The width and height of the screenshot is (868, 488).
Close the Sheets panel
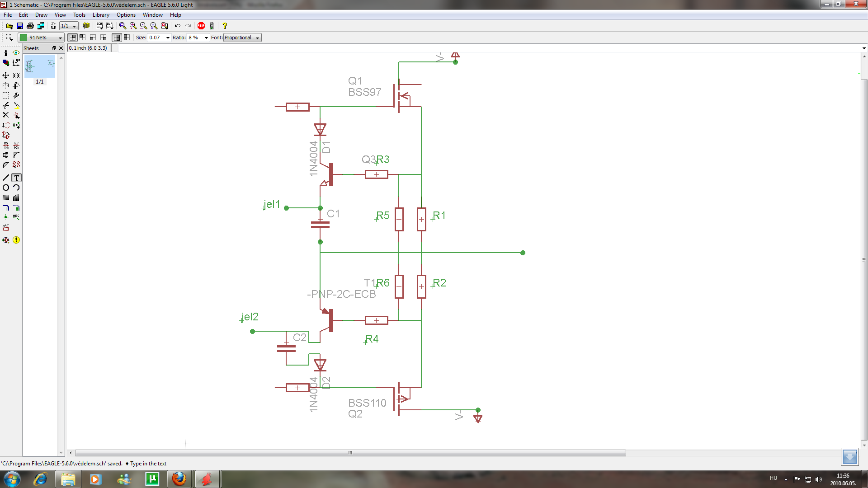[x=61, y=48]
